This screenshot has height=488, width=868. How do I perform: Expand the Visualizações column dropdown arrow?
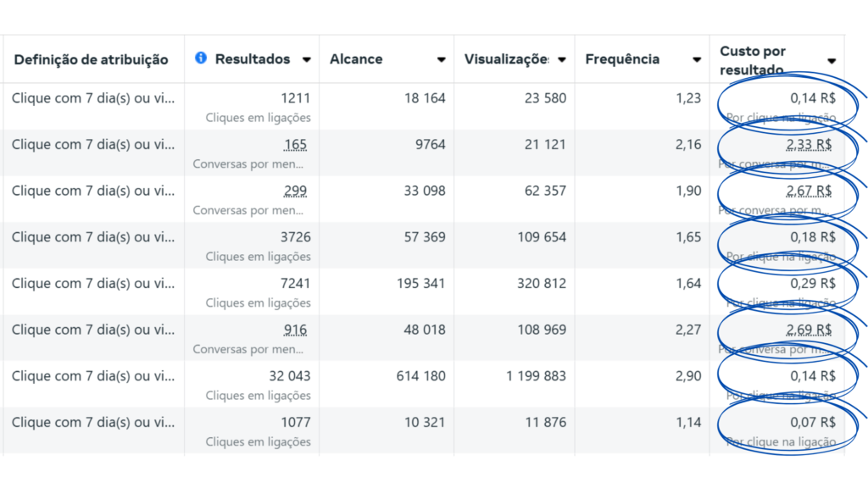tap(561, 59)
